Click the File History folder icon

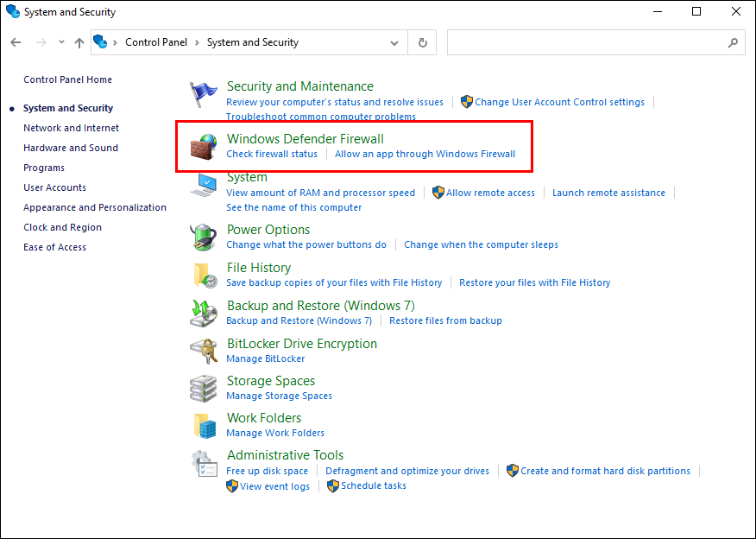click(205, 276)
